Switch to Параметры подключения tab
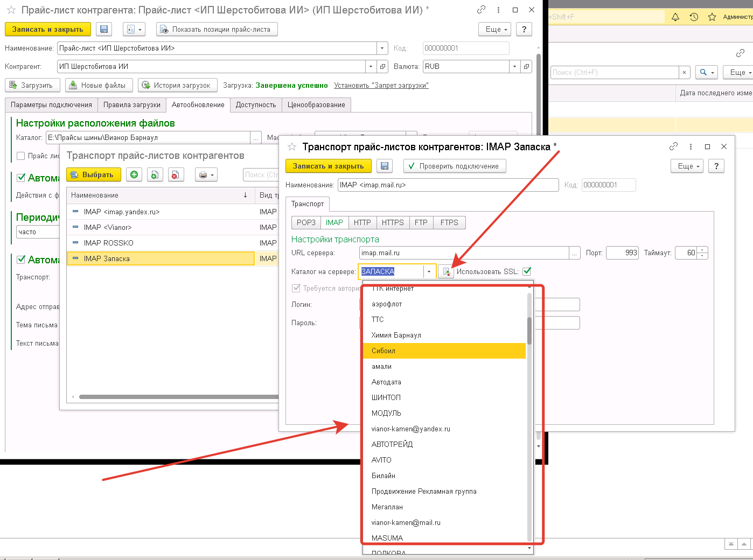The height and width of the screenshot is (560, 753). tap(51, 105)
